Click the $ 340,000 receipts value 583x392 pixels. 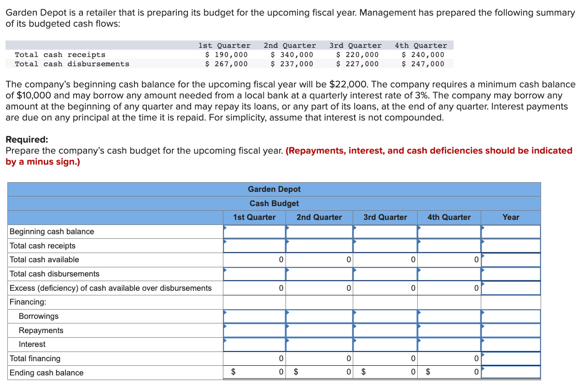[x=291, y=55]
